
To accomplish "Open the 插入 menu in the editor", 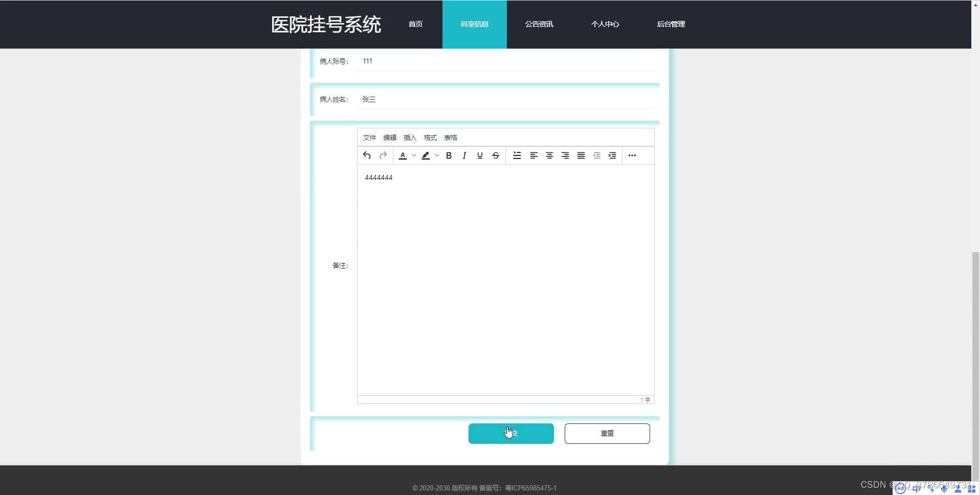I will tap(410, 138).
